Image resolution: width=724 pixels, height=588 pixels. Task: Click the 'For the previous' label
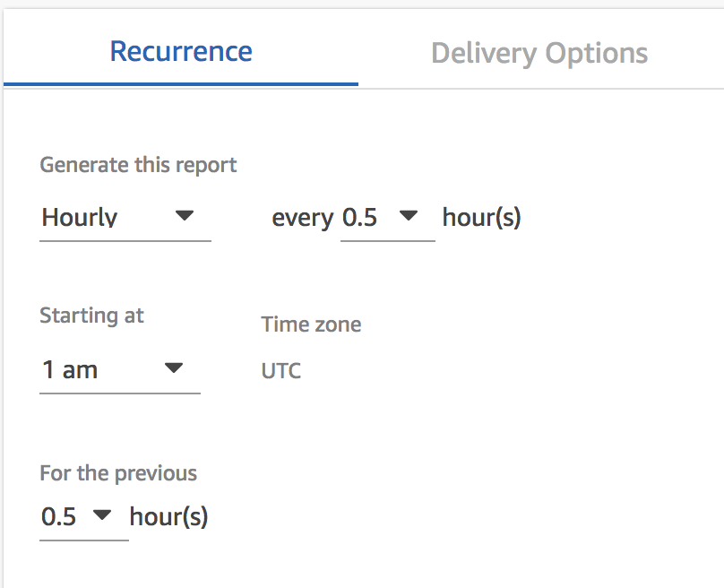(118, 473)
